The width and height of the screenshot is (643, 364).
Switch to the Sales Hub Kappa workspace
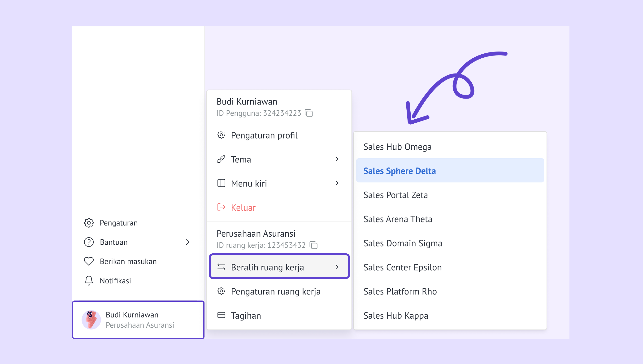click(396, 316)
